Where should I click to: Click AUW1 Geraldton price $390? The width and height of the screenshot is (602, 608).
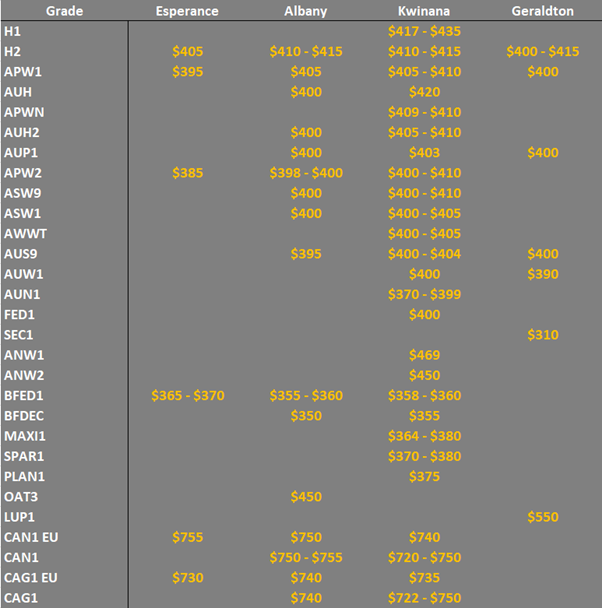tap(543, 274)
